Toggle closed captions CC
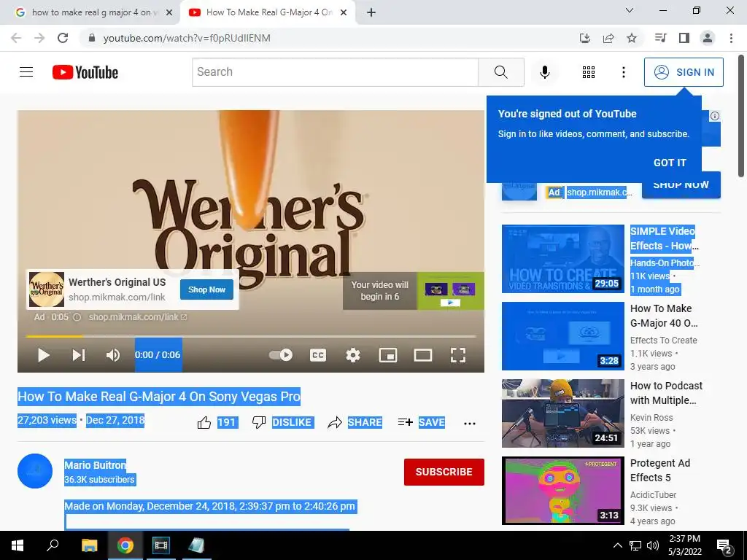The height and width of the screenshot is (560, 747). coord(318,355)
